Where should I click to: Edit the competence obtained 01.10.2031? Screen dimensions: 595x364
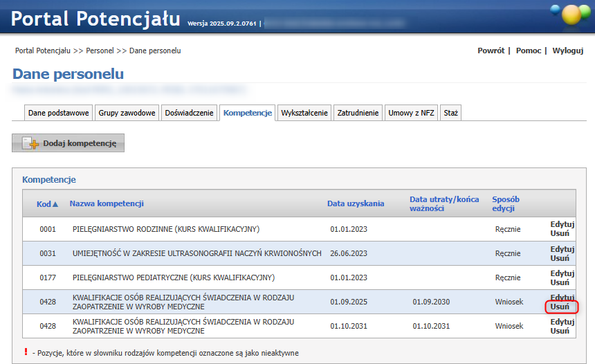click(562, 322)
